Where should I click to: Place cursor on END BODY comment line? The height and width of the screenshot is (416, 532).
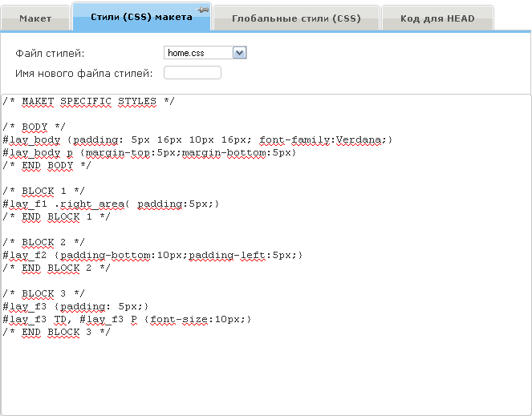point(47,166)
